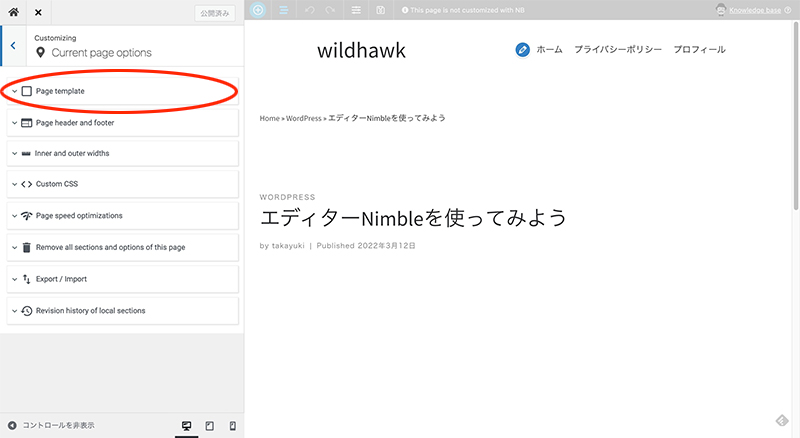
Task: Go back with the left chevron arrow
Action: tap(11, 45)
